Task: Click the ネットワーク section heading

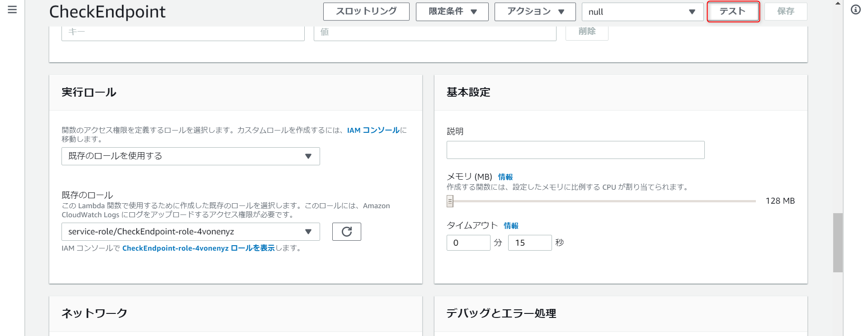Action: click(x=94, y=313)
